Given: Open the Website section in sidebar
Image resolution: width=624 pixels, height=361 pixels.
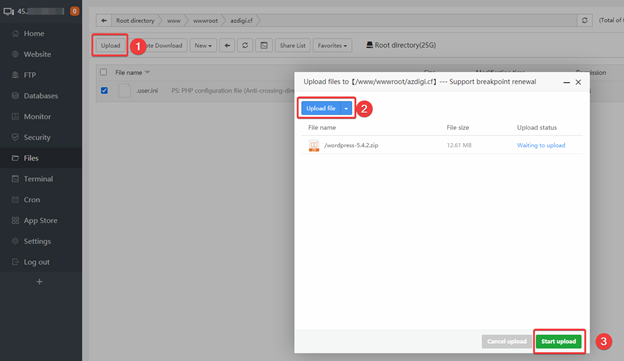Looking at the screenshot, I should [x=37, y=54].
